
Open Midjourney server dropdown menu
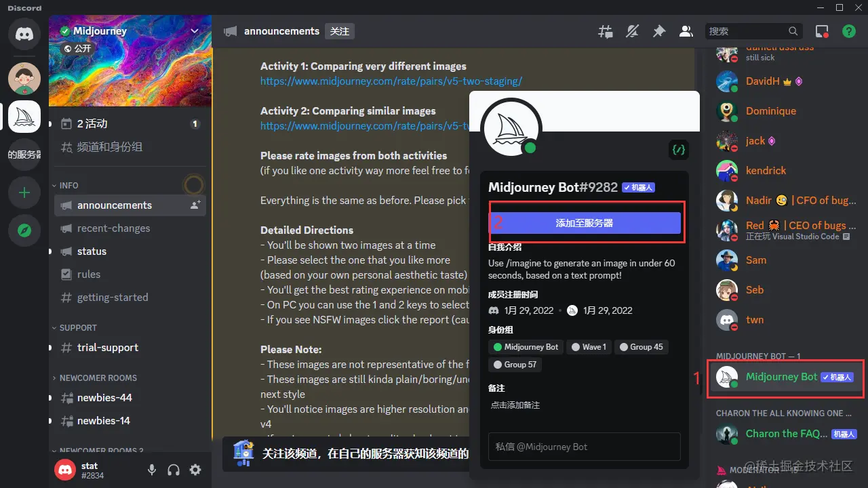195,31
